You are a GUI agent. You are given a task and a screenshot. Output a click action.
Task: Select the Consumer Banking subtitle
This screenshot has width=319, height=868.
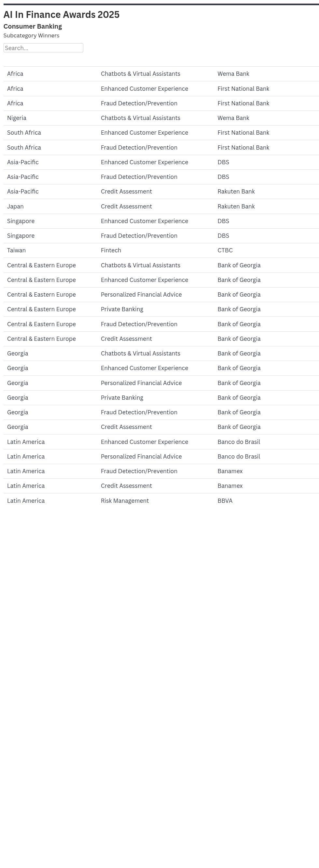click(x=33, y=26)
